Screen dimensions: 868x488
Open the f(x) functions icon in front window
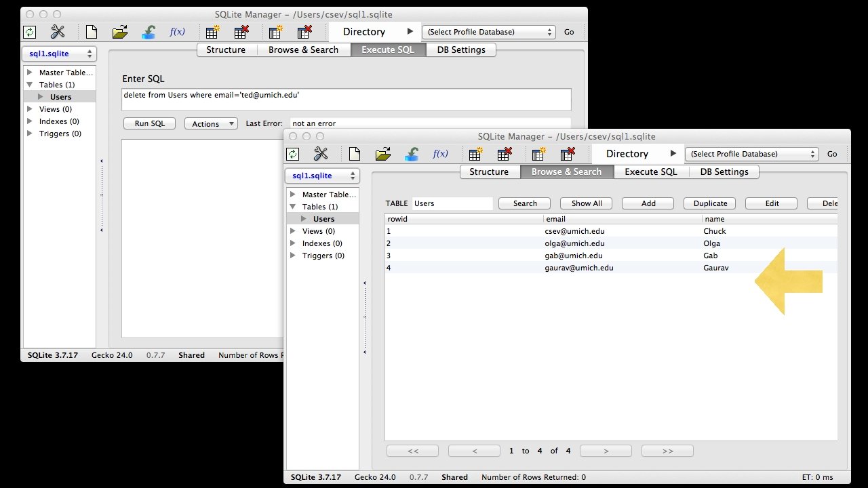tap(441, 154)
